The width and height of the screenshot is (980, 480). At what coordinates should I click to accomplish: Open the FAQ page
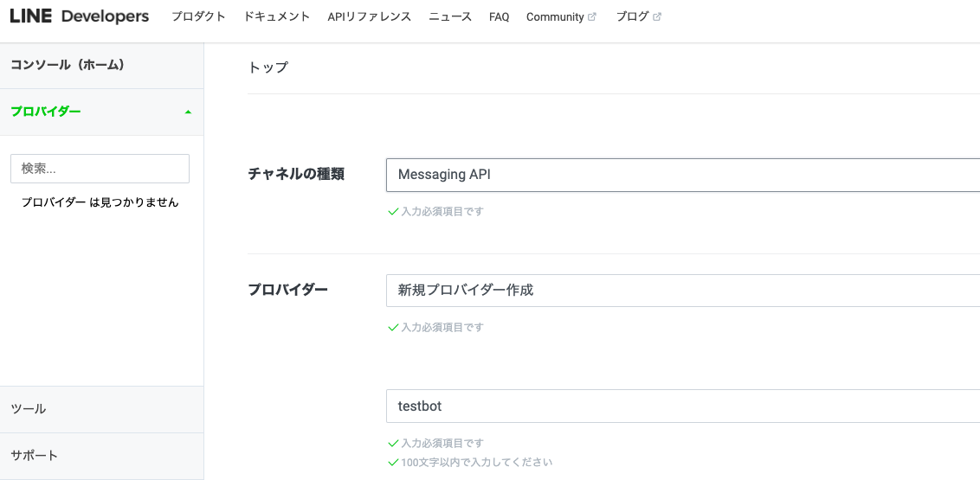[499, 17]
